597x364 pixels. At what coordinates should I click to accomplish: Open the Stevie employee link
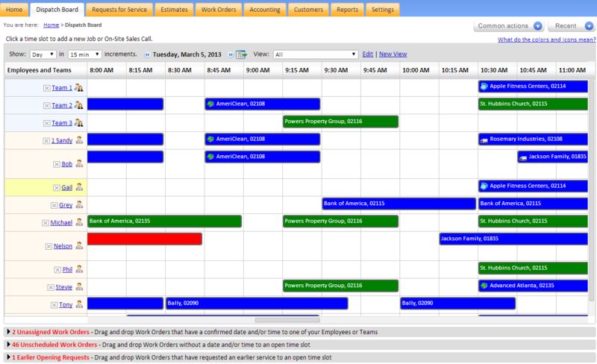pyautogui.click(x=63, y=287)
